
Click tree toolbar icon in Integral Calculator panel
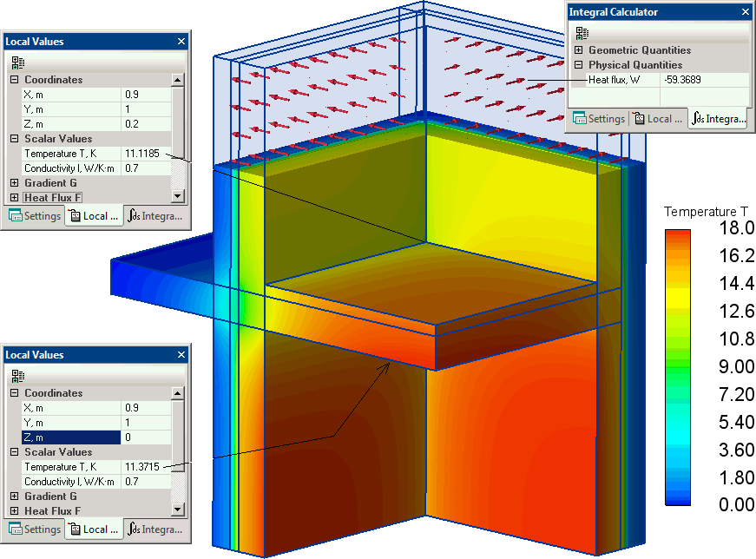tap(582, 33)
